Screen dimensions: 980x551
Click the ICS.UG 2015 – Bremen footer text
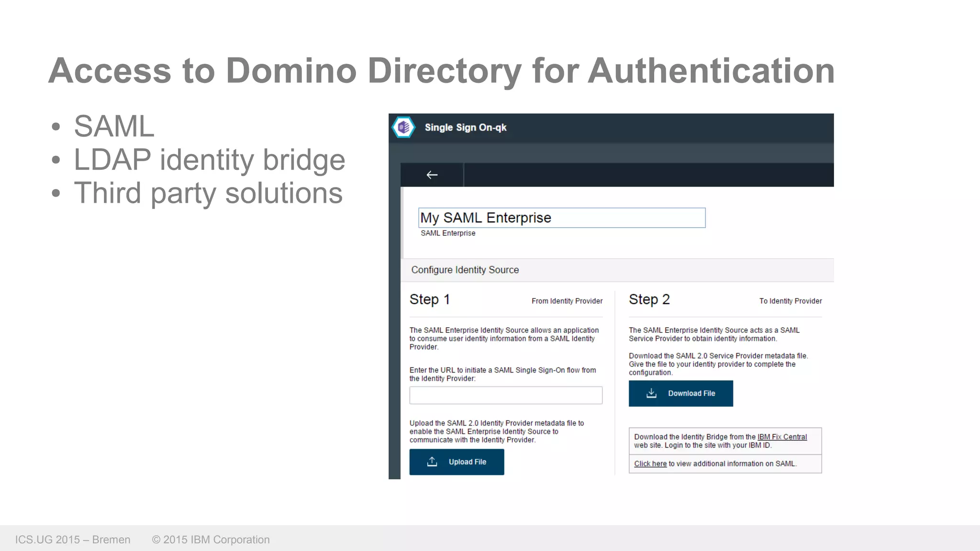73,540
